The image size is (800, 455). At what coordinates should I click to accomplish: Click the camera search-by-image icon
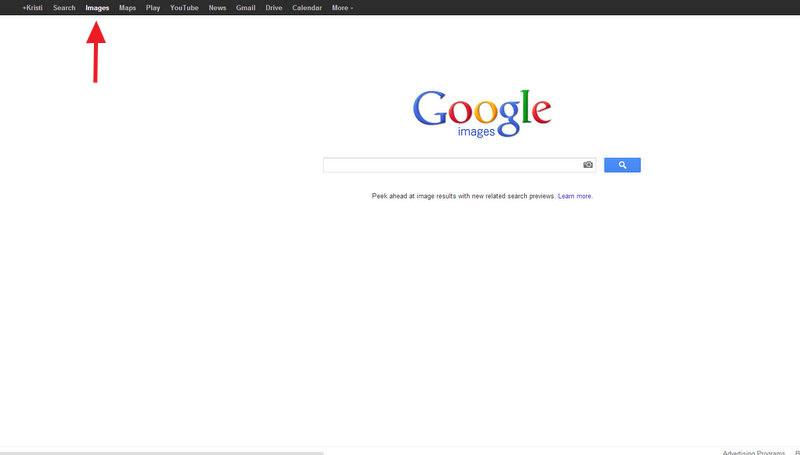(x=588, y=165)
